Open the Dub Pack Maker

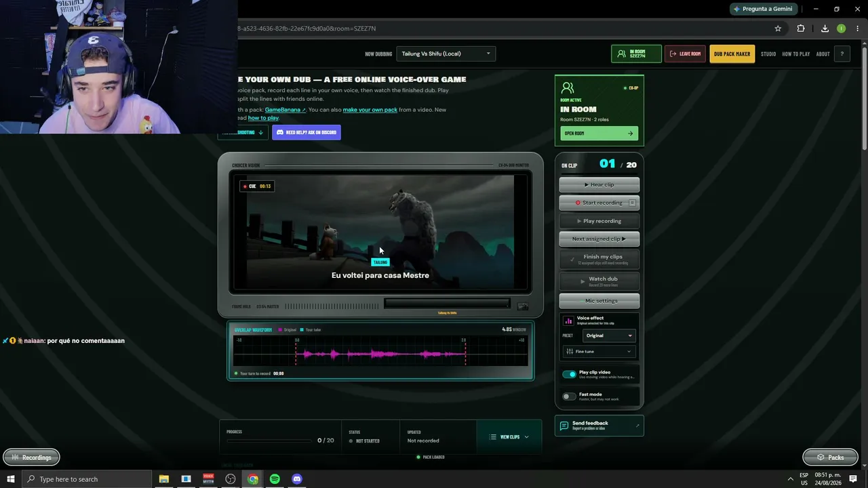pyautogui.click(x=732, y=54)
